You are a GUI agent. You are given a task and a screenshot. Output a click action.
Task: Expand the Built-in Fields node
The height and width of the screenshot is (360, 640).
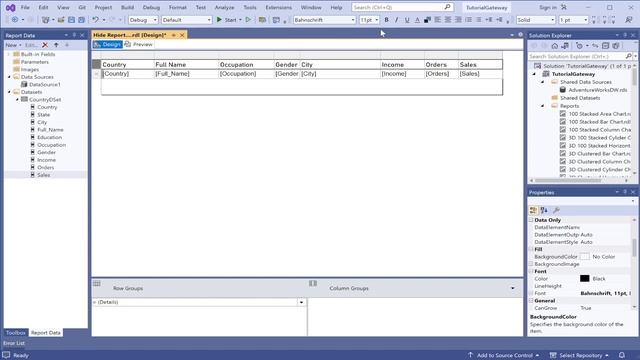(9, 54)
